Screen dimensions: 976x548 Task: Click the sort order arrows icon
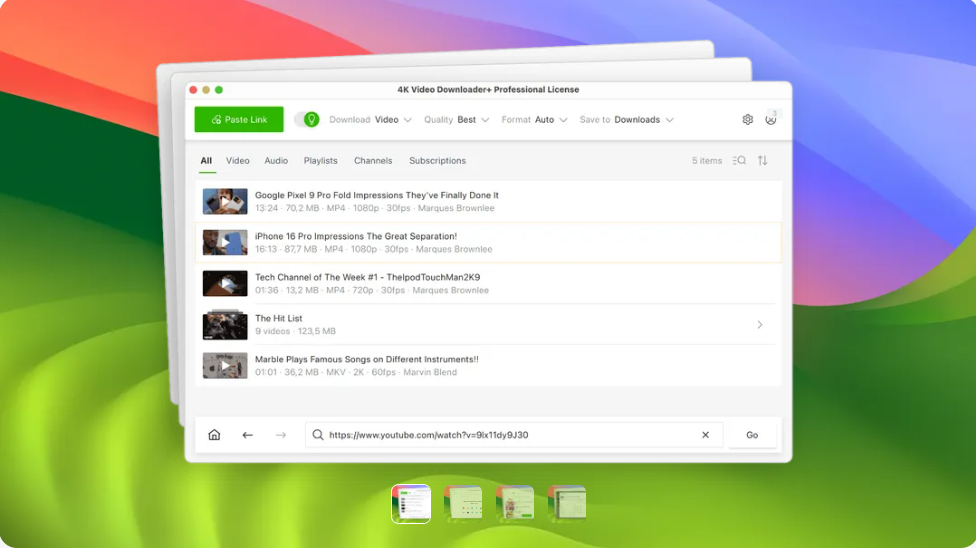[x=762, y=161]
